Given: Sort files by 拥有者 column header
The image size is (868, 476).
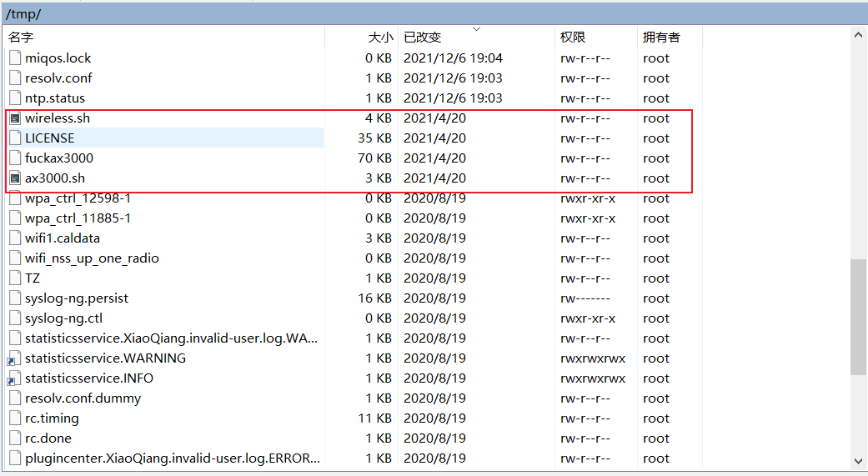Looking at the screenshot, I should click(x=670, y=37).
